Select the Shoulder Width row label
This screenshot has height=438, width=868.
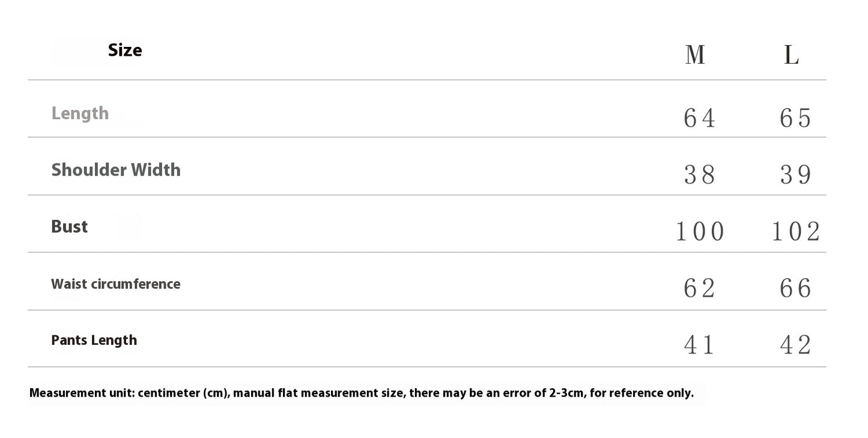point(116,170)
